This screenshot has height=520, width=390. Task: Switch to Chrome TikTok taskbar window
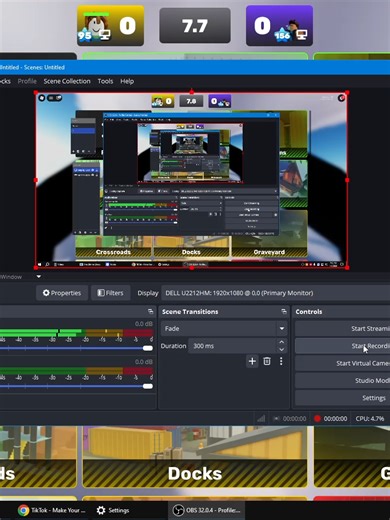click(52, 510)
